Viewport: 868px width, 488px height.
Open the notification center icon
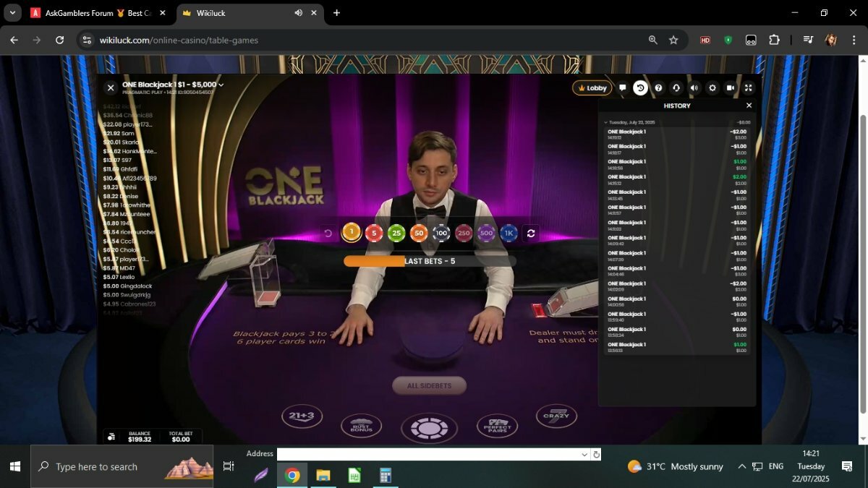[847, 466]
